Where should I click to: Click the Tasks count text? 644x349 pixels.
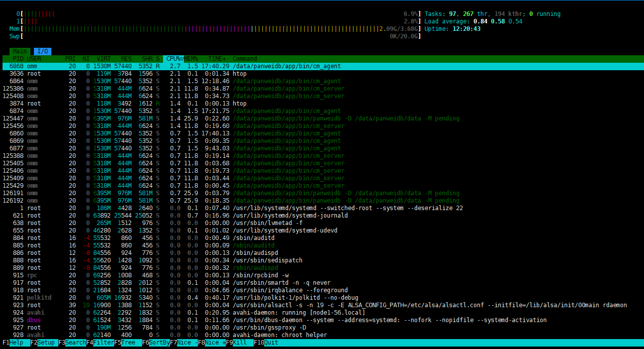492,14
